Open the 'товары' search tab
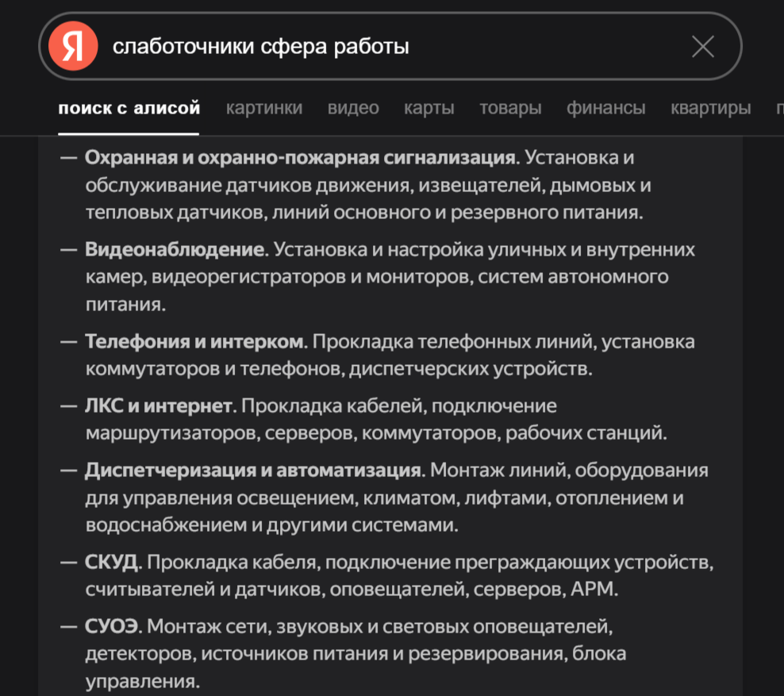 pos(510,107)
